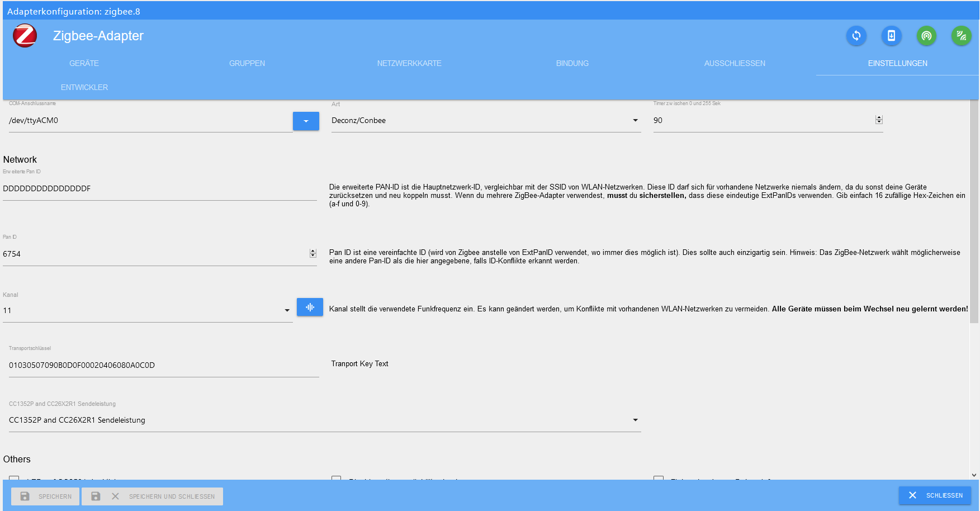Click Speichern und Schliessen button

(153, 496)
